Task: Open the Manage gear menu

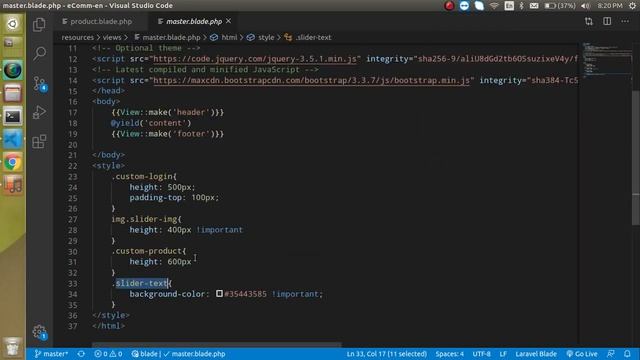Action: (x=40, y=332)
